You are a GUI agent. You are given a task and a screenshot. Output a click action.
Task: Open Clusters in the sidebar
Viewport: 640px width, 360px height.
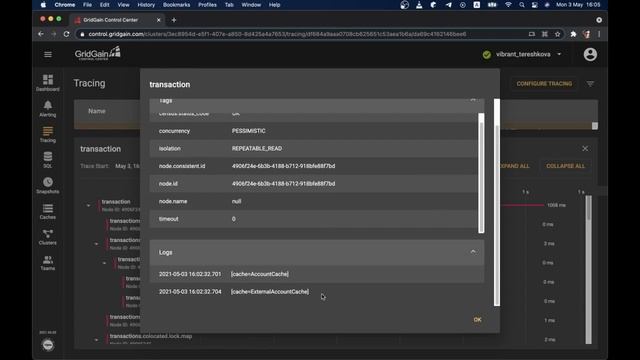[48, 237]
